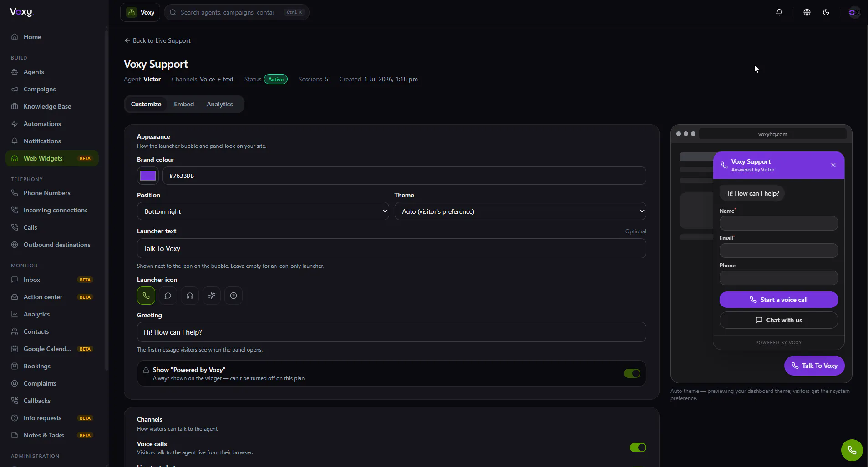Open Callbacks in sidebar
868x467 pixels.
point(52,401)
